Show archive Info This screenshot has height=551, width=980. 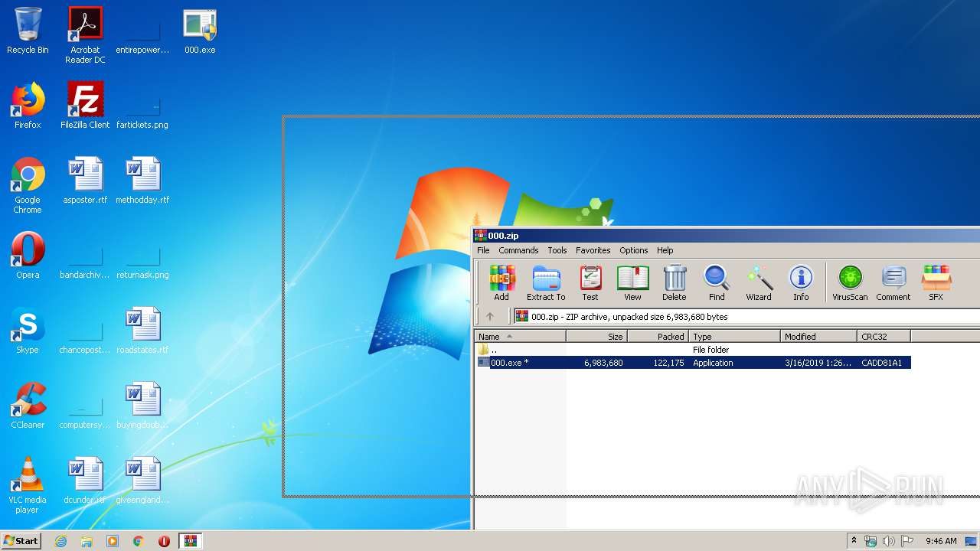[x=801, y=283]
